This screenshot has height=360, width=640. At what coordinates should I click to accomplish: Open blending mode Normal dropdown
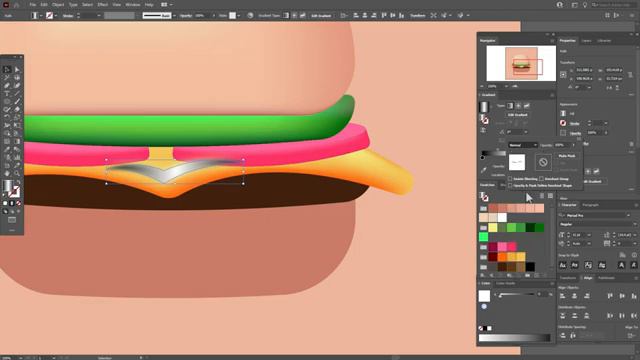pos(522,145)
